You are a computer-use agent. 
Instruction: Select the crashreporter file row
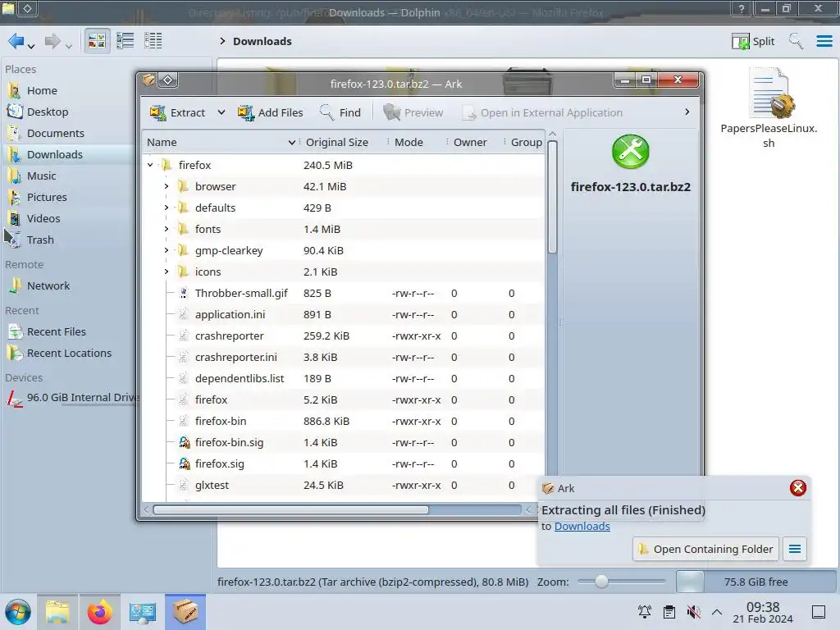click(344, 336)
